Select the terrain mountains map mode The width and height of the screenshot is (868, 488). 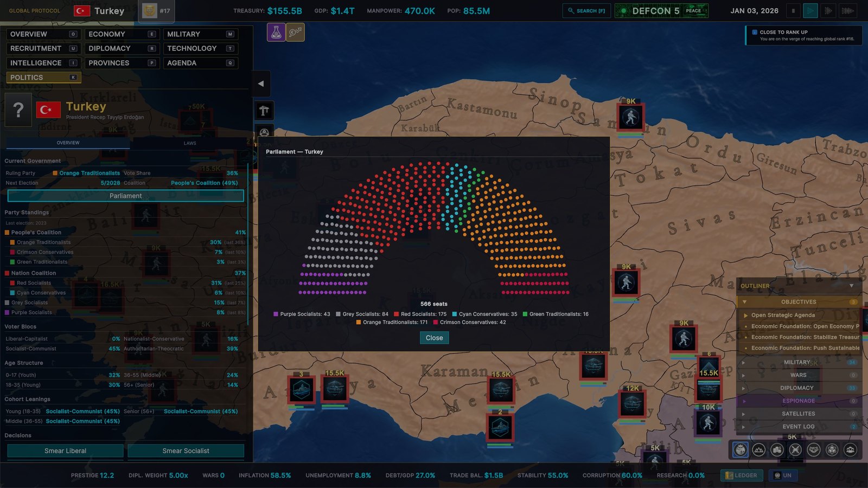(759, 450)
